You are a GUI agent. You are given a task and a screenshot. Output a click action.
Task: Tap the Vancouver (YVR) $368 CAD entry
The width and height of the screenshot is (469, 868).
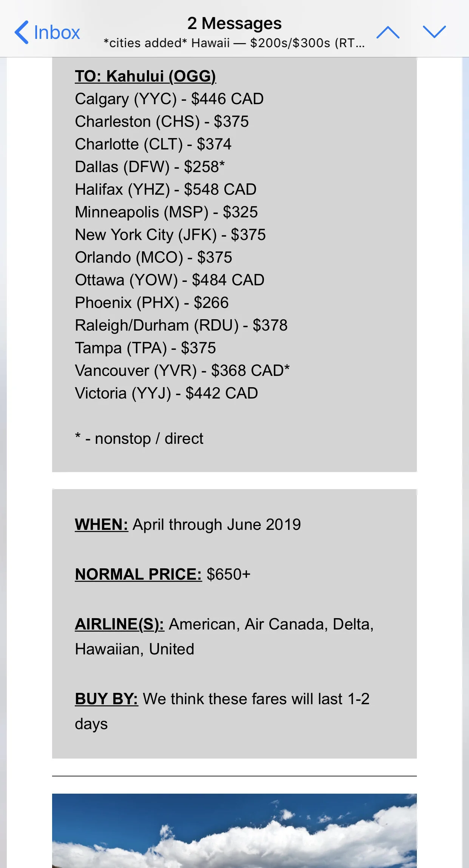(x=182, y=371)
